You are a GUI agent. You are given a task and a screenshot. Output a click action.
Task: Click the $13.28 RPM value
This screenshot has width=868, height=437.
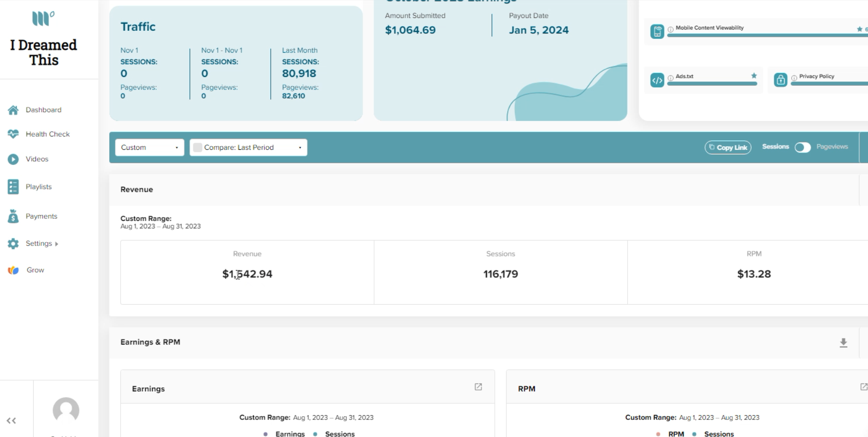pos(754,274)
